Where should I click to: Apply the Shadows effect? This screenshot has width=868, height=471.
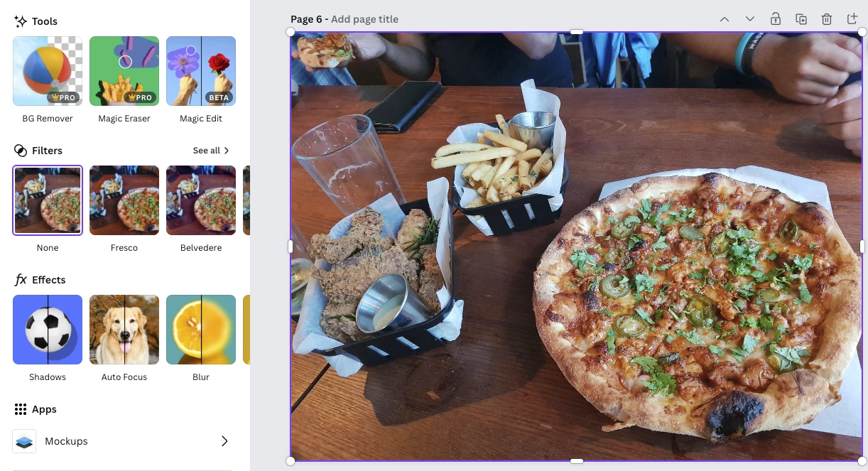48,330
